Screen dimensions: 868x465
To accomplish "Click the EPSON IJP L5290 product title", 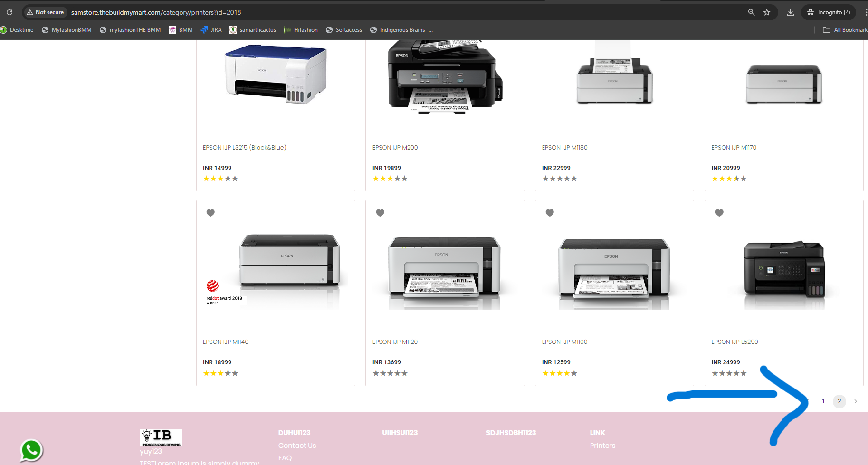I will tap(735, 342).
